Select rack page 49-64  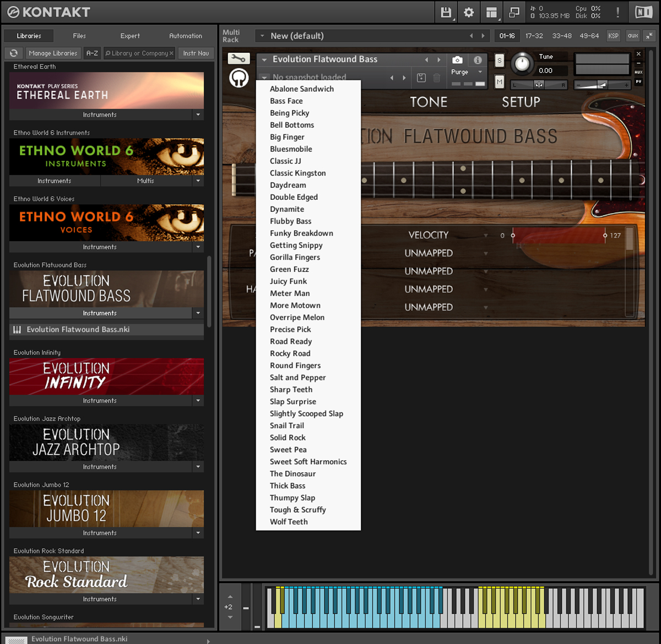(x=589, y=36)
